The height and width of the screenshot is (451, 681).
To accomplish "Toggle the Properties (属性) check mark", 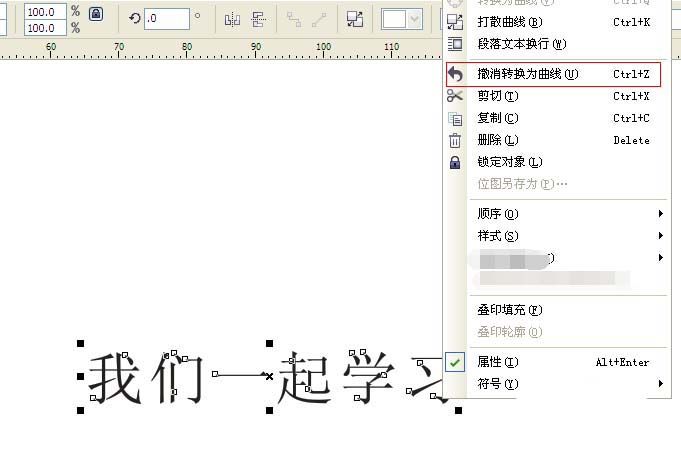I will pos(455,362).
